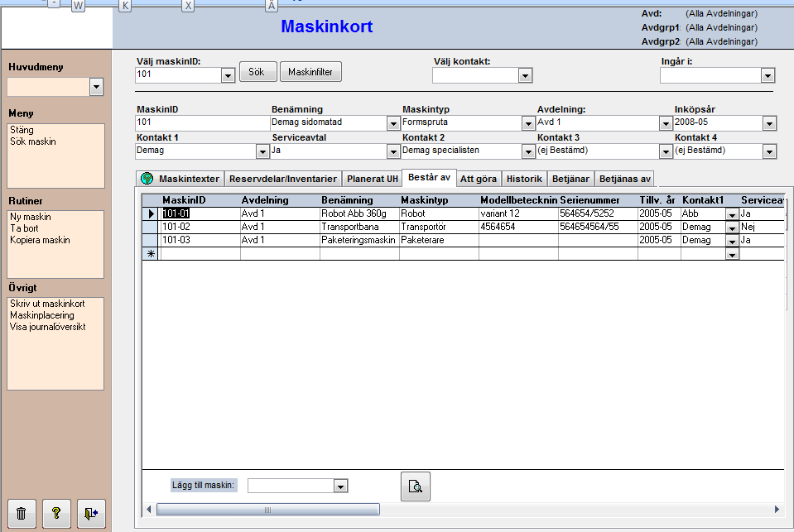Image resolution: width=794 pixels, height=532 pixels.
Task: Open the Betjänar tab
Action: click(570, 179)
